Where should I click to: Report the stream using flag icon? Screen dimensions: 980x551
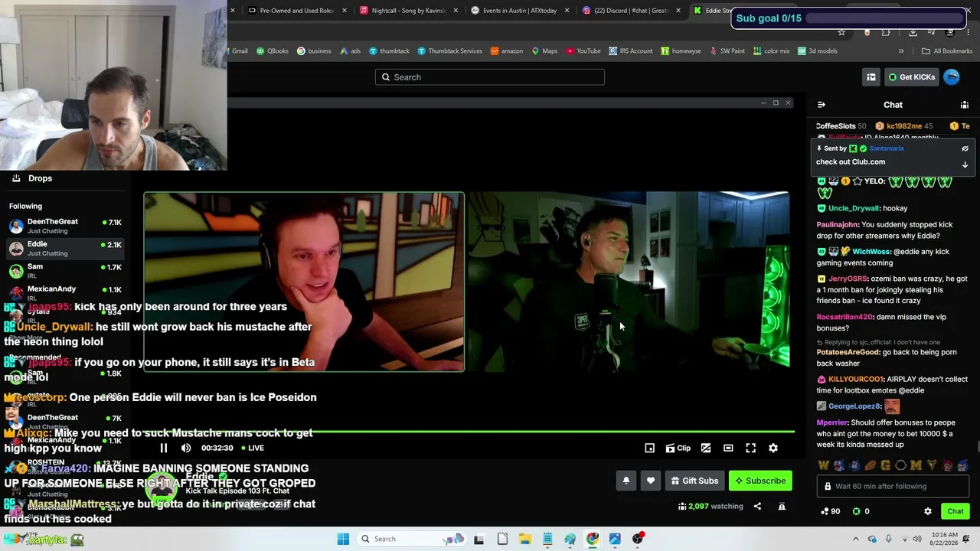pyautogui.click(x=782, y=506)
